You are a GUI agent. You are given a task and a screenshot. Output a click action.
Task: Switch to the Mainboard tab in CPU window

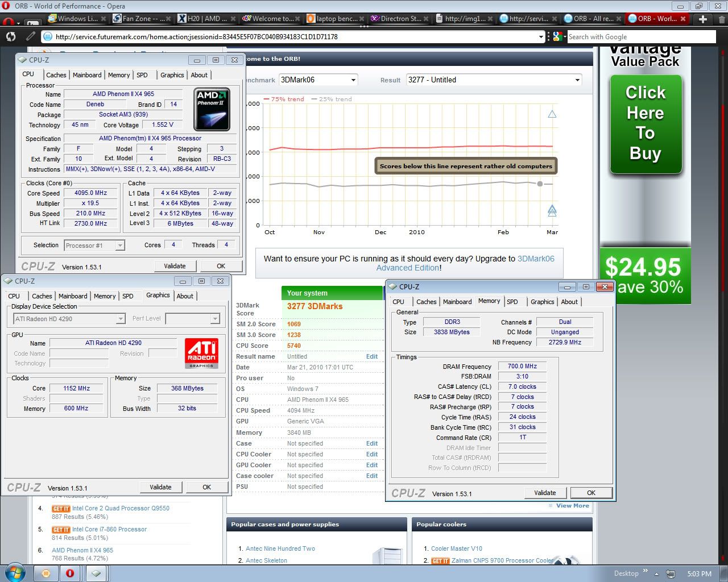[87, 75]
